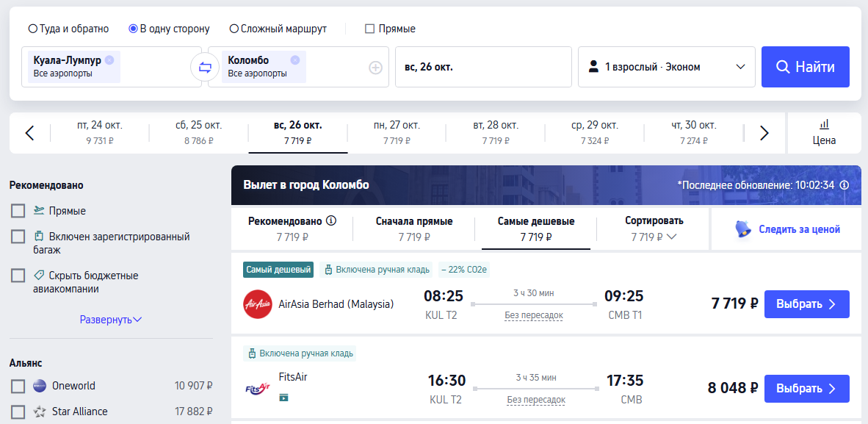Tick Включен зарегистрированный багаж filter
868x424 pixels.
(x=18, y=237)
